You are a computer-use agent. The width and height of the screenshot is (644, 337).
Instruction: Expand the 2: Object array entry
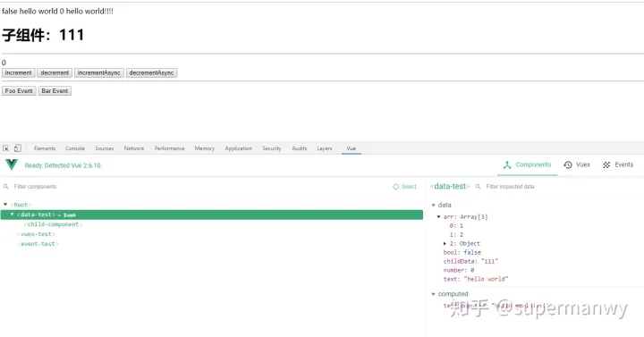(445, 244)
